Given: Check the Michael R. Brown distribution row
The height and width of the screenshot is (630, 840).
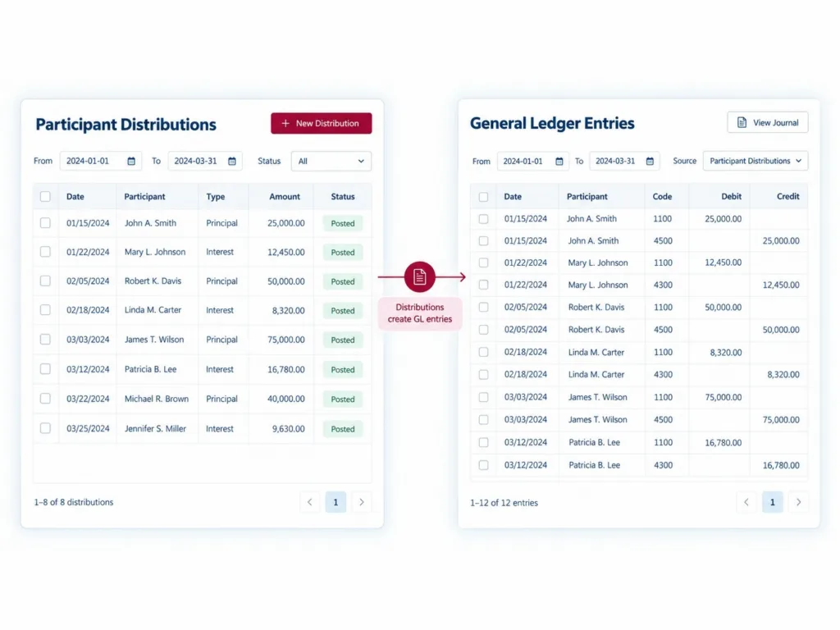Looking at the screenshot, I should [x=46, y=399].
